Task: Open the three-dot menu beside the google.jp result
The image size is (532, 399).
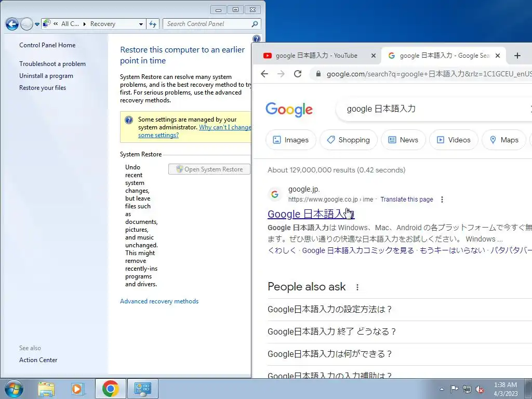Action: click(x=442, y=199)
